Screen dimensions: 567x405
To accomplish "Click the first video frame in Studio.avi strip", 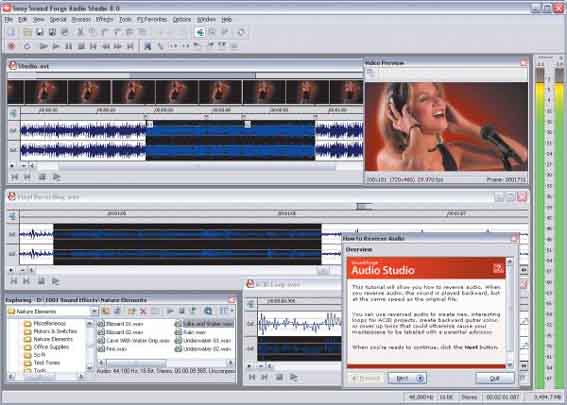I will [16, 92].
